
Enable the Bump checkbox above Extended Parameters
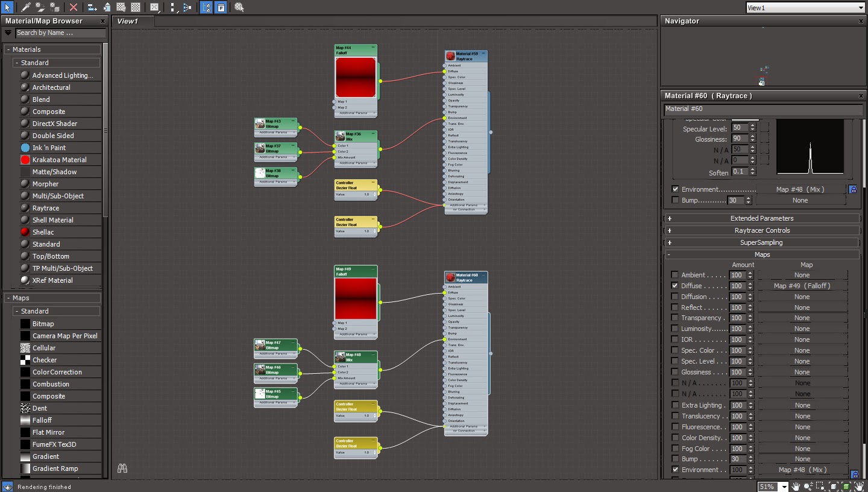(675, 200)
